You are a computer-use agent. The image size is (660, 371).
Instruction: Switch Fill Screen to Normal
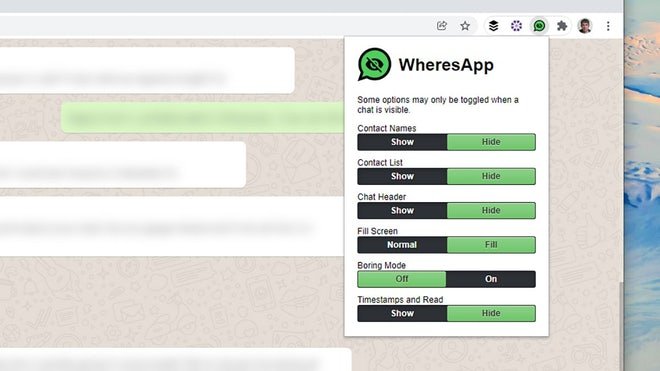402,245
